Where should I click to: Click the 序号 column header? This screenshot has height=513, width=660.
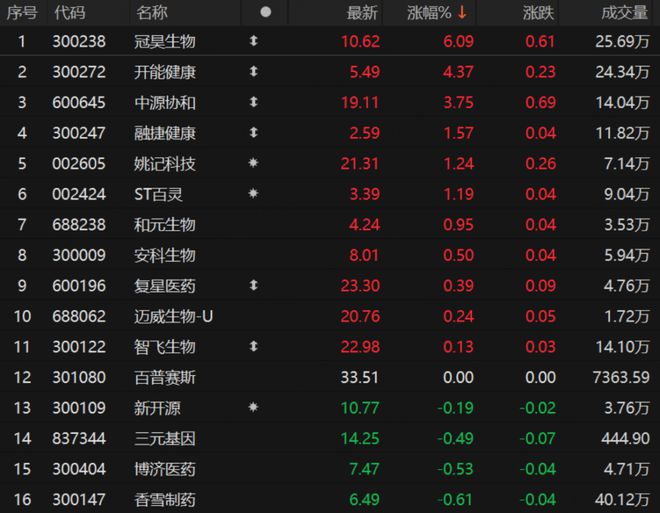[x=22, y=13]
